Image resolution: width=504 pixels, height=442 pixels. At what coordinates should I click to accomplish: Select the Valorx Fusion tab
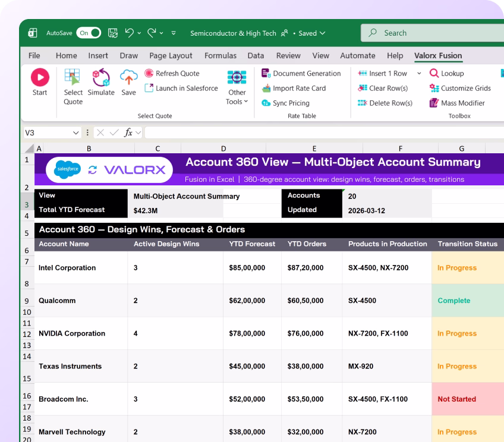point(438,56)
